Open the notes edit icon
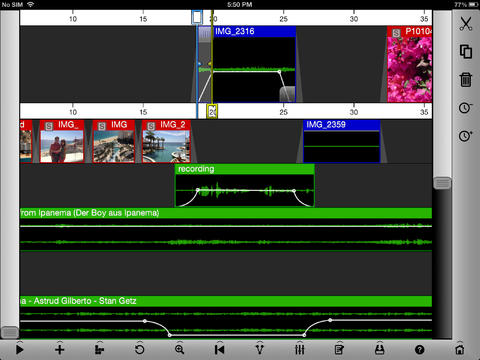Image resolution: width=480 pixels, height=360 pixels. (339, 350)
